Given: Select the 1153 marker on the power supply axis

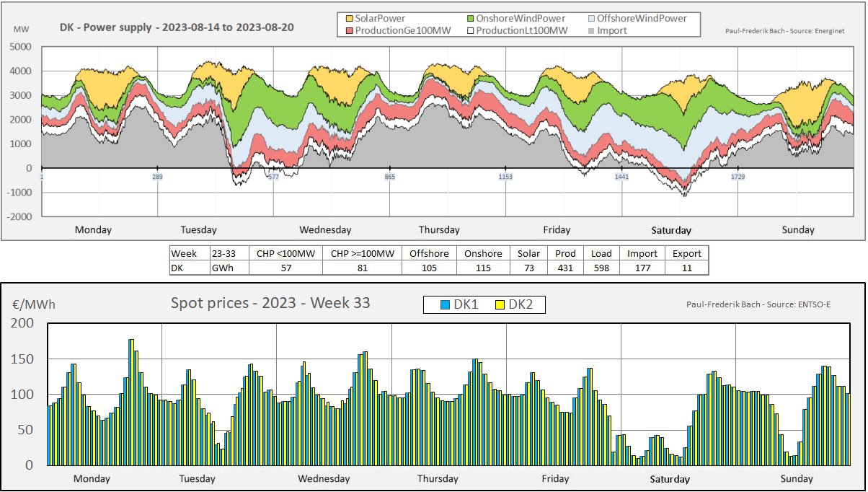Looking at the screenshot, I should click(505, 176).
